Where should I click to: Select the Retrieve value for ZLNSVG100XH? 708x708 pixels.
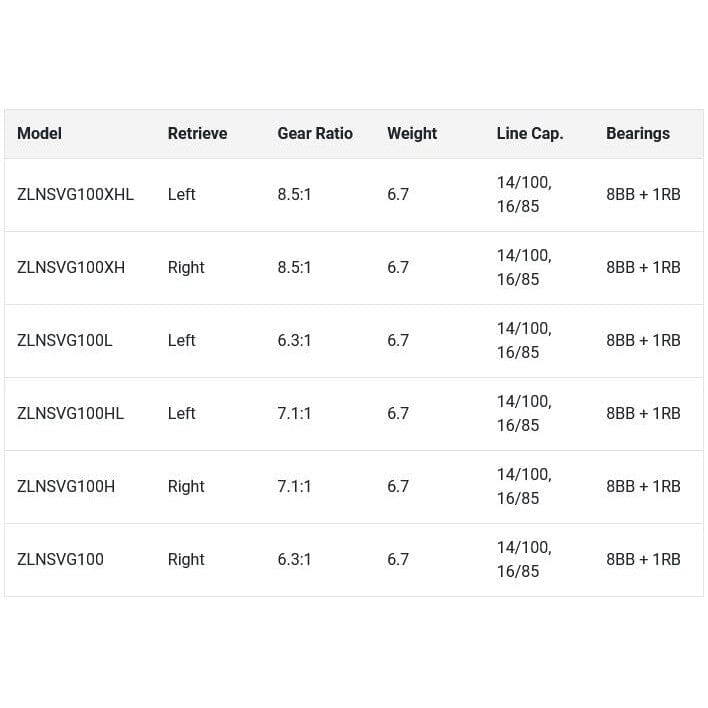pos(186,267)
